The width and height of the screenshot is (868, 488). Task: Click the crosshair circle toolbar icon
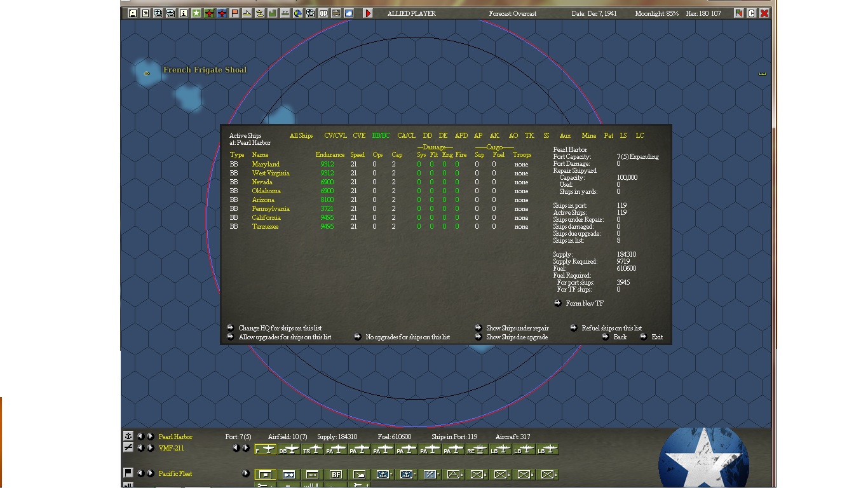(310, 13)
